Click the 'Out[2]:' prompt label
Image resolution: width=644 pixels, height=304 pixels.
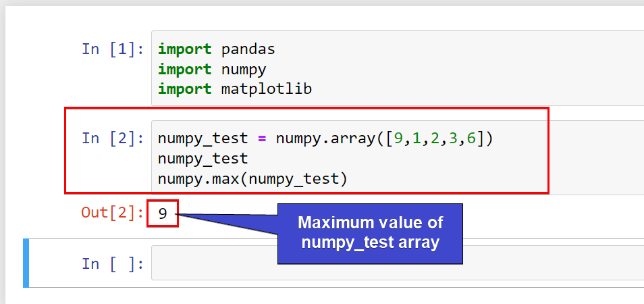113,213
